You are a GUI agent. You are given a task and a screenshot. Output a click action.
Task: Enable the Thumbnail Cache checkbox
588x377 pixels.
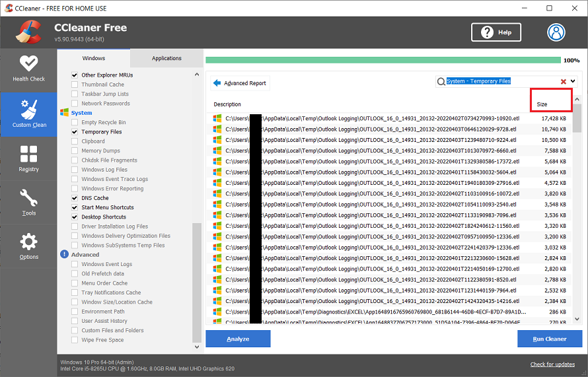(x=75, y=85)
